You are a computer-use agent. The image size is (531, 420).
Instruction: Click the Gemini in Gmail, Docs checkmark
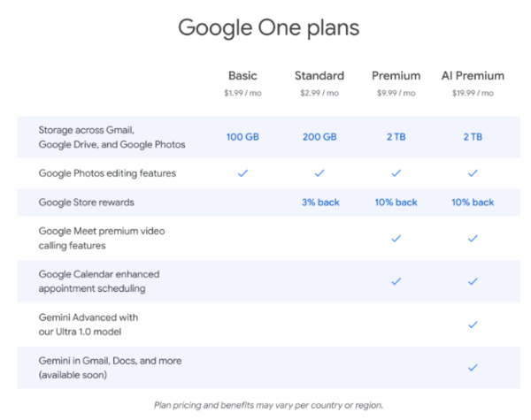(x=473, y=367)
